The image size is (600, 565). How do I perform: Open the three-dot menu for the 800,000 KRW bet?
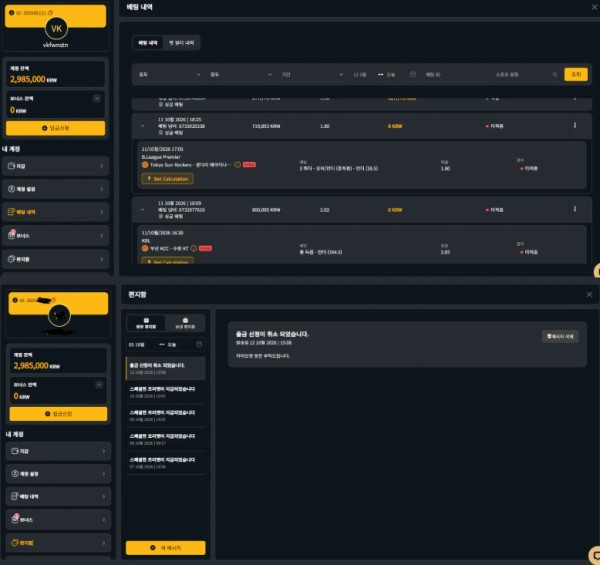point(575,209)
